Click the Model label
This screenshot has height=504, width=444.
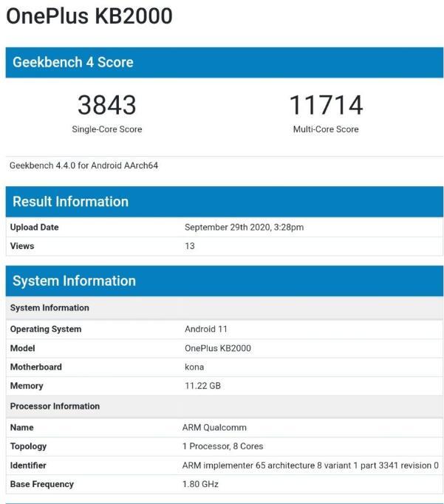click(x=22, y=348)
